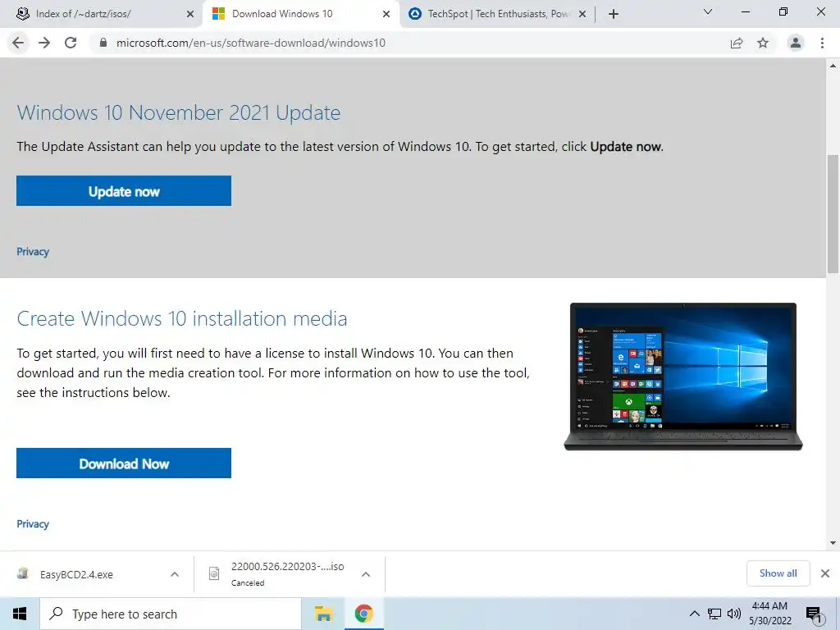840x630 pixels.
Task: Close the Index of /~dartz/isos/ tab
Action: pos(190,14)
